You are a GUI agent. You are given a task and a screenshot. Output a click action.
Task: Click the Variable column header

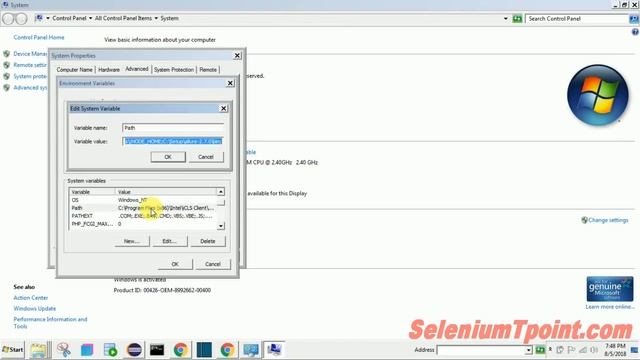point(93,192)
